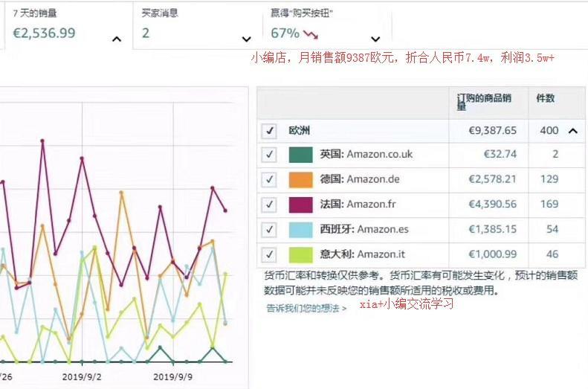588x389 pixels.
Task: Click the light blue Amazon.es swatch
Action: (301, 230)
